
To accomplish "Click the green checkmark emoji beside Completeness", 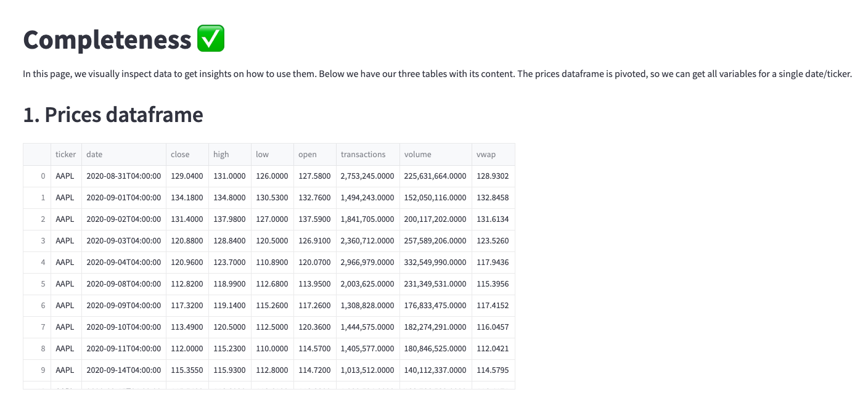I will tap(211, 39).
